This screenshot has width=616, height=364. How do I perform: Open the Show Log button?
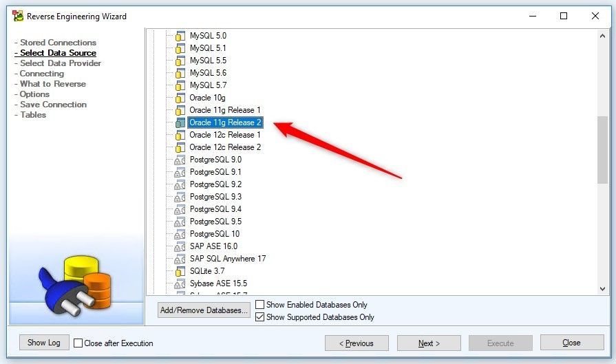(x=44, y=343)
